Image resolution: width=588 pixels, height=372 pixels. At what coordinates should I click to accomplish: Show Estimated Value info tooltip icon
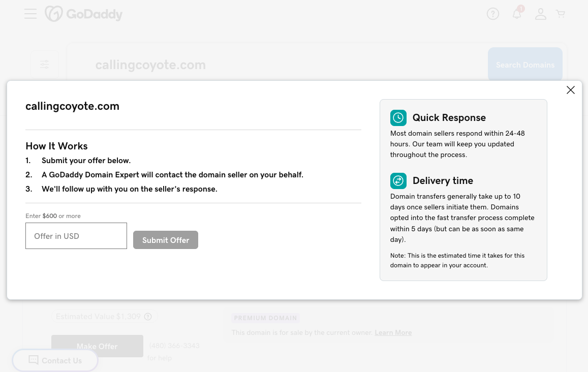pyautogui.click(x=148, y=317)
